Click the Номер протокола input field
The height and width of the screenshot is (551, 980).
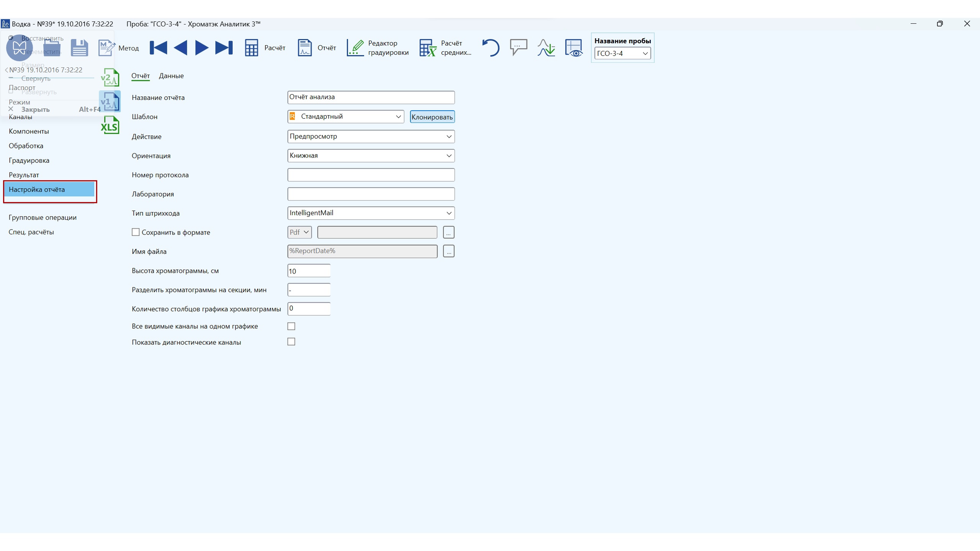(x=371, y=175)
